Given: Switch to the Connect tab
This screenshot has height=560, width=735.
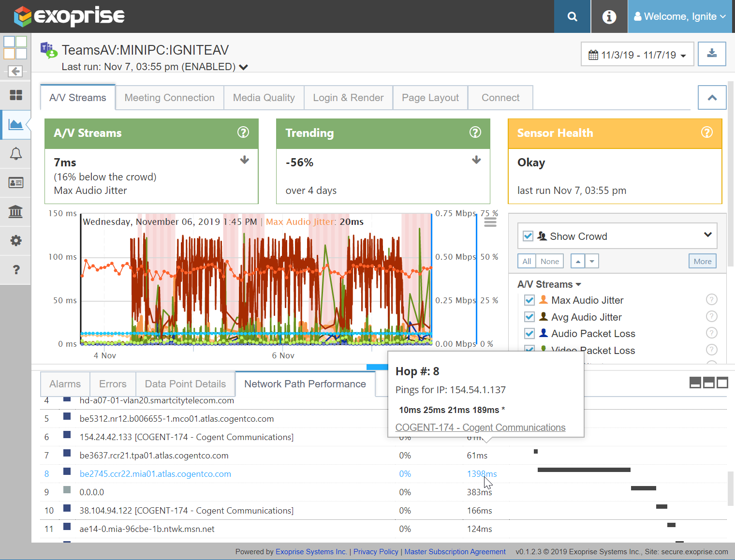Looking at the screenshot, I should pyautogui.click(x=500, y=98).
